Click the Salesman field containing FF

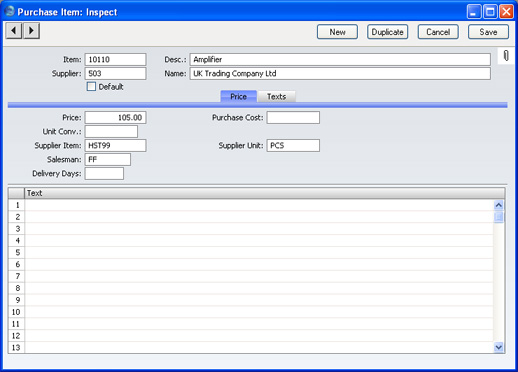point(108,160)
